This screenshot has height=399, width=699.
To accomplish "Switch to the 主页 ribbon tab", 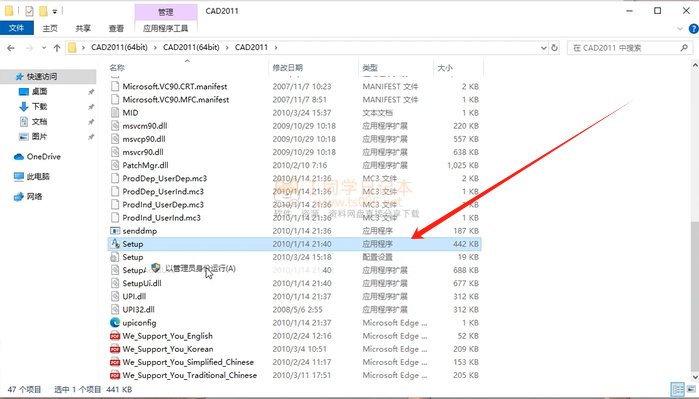I will pyautogui.click(x=50, y=28).
